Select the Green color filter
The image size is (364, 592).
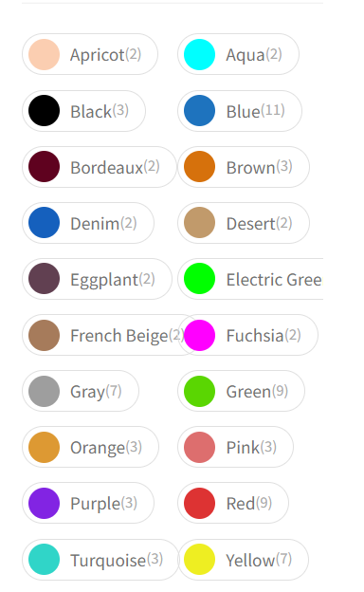coord(241,391)
